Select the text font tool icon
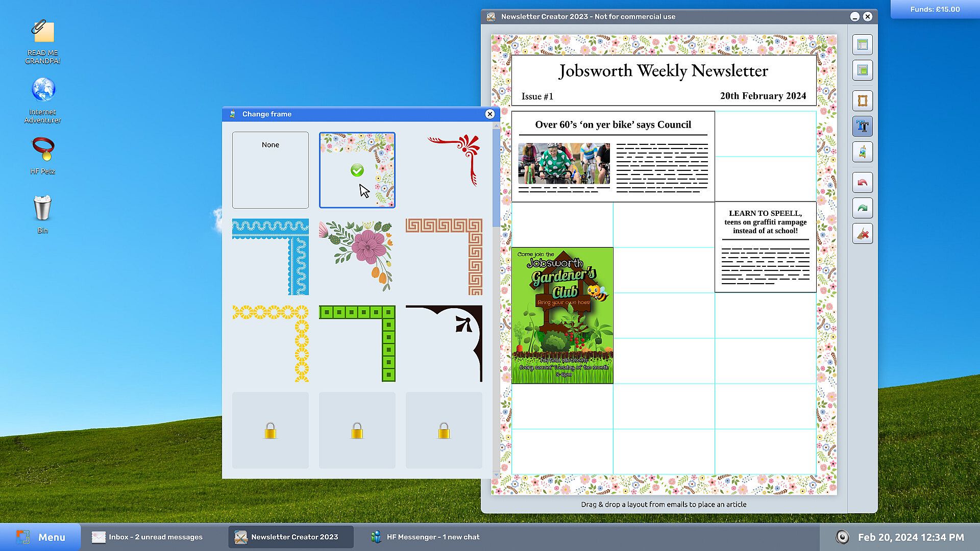 tap(862, 126)
